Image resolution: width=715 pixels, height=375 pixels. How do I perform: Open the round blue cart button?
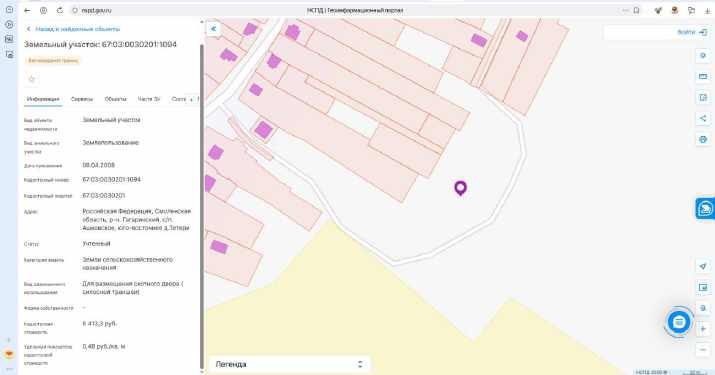click(x=679, y=322)
